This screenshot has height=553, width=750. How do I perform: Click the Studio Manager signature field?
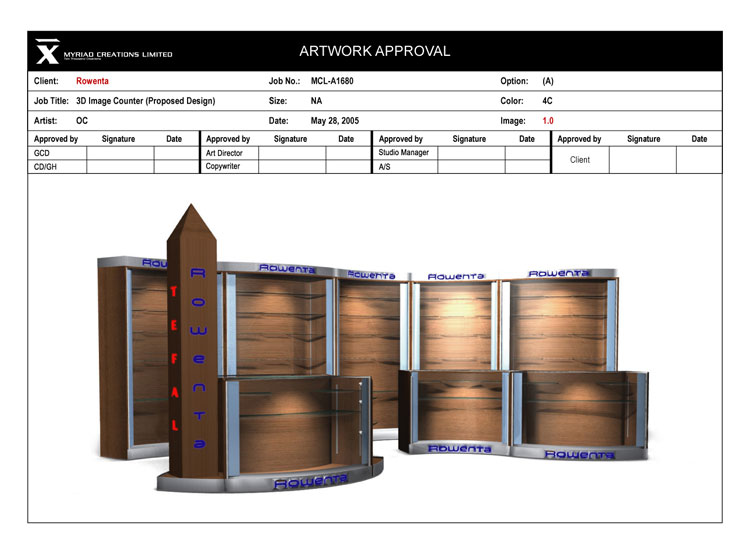pos(471,153)
